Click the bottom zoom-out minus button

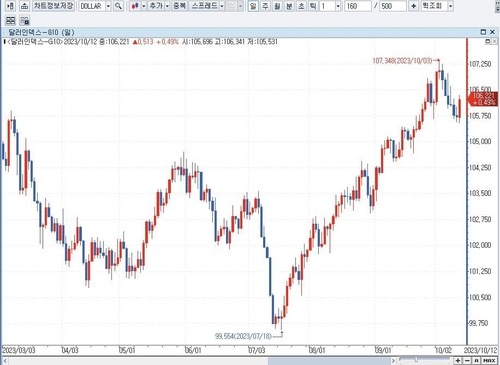[467, 360]
